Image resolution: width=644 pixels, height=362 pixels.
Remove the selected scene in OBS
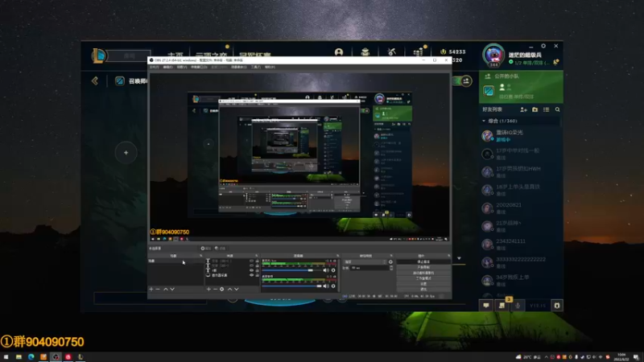(x=158, y=290)
